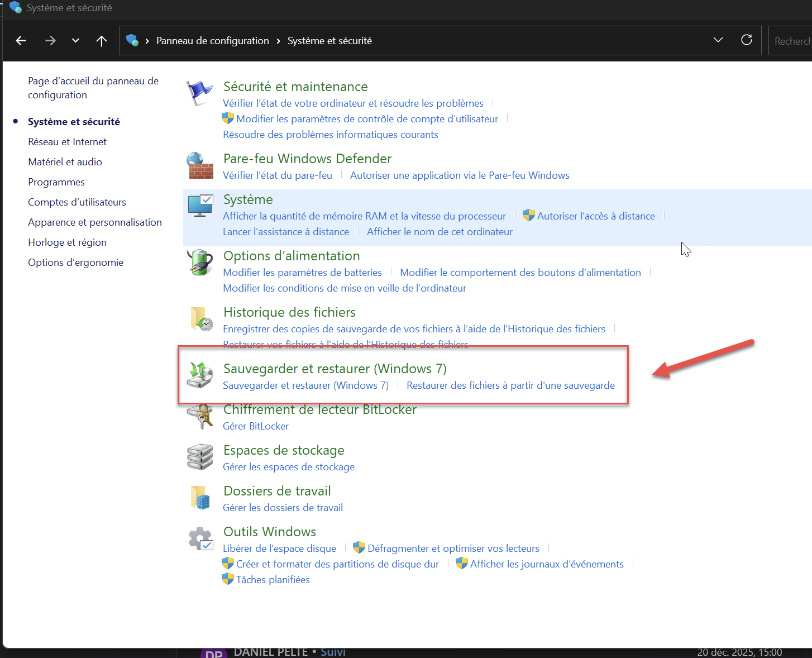The width and height of the screenshot is (812, 658).
Task: Go forward with the right arrow
Action: tap(50, 41)
